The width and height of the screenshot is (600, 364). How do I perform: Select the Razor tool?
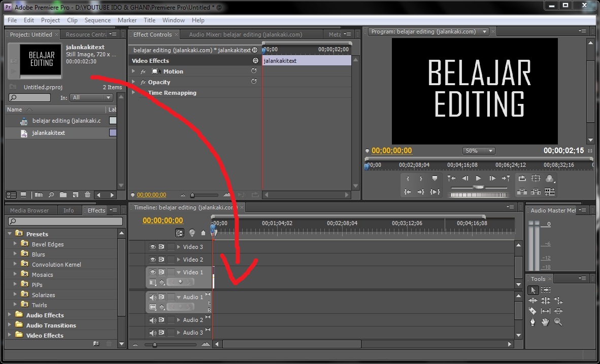click(x=534, y=311)
